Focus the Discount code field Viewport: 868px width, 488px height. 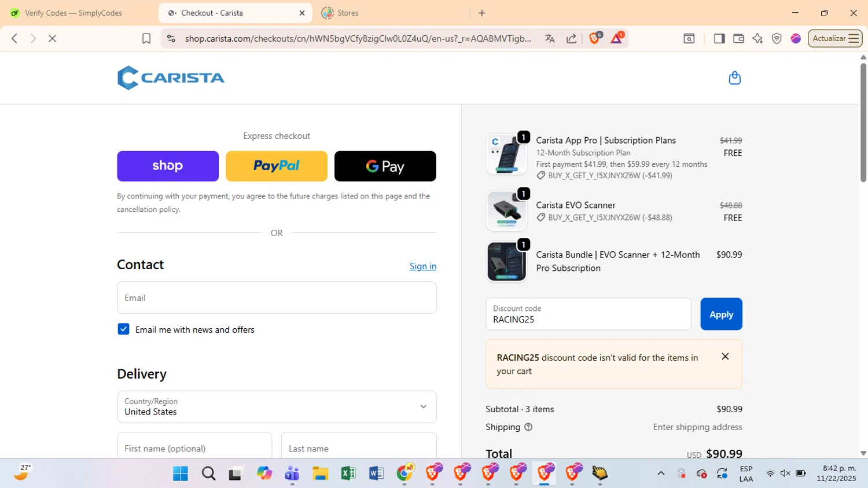(589, 314)
